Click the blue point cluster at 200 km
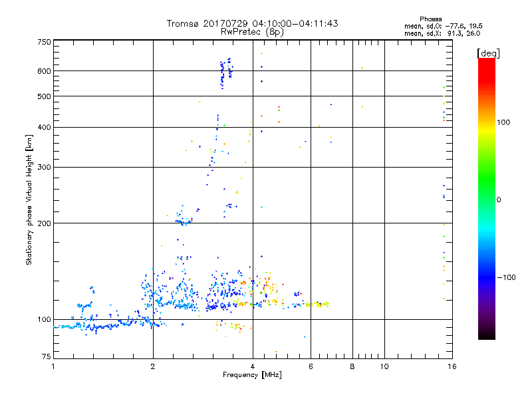Viewport: 532px width, 399px height. [x=184, y=221]
